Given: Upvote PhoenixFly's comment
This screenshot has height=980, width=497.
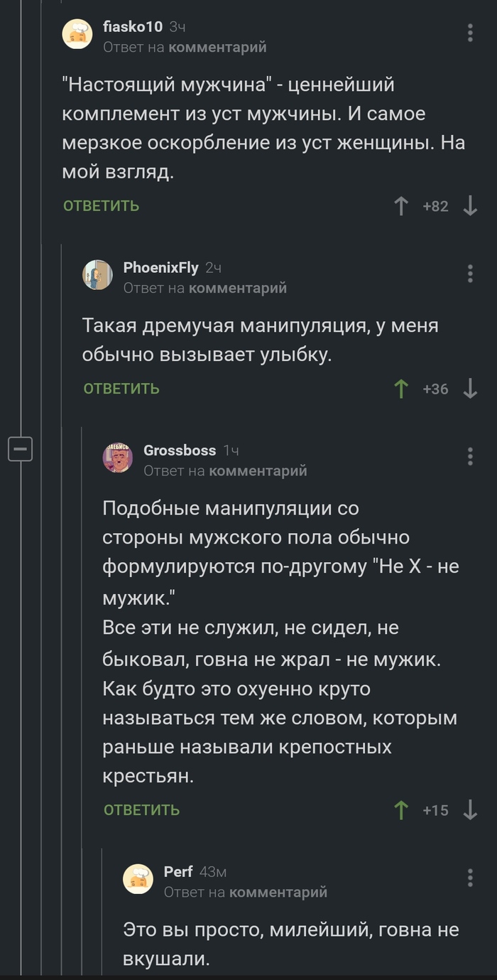Looking at the screenshot, I should pyautogui.click(x=402, y=389).
